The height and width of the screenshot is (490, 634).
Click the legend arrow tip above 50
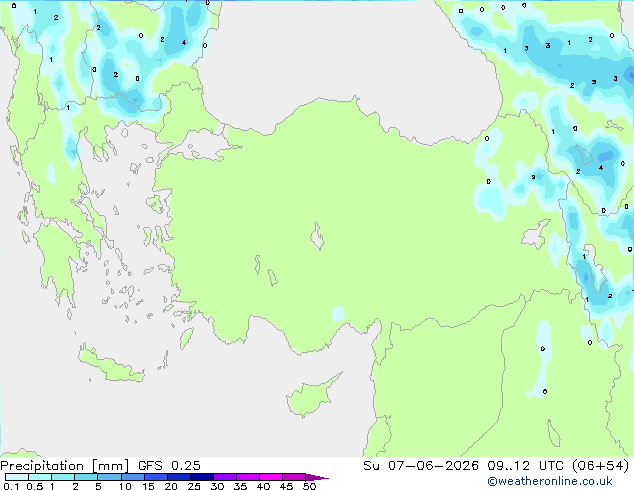(317, 477)
